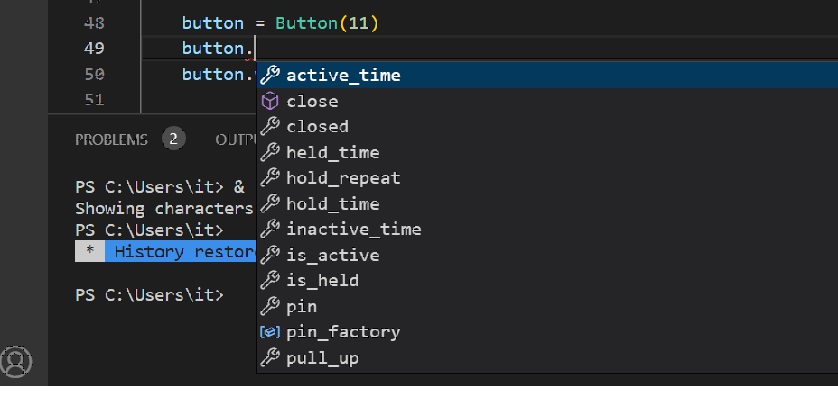Click the problems count badge showing 2
Screen dimensions: 838x400
tap(174, 140)
